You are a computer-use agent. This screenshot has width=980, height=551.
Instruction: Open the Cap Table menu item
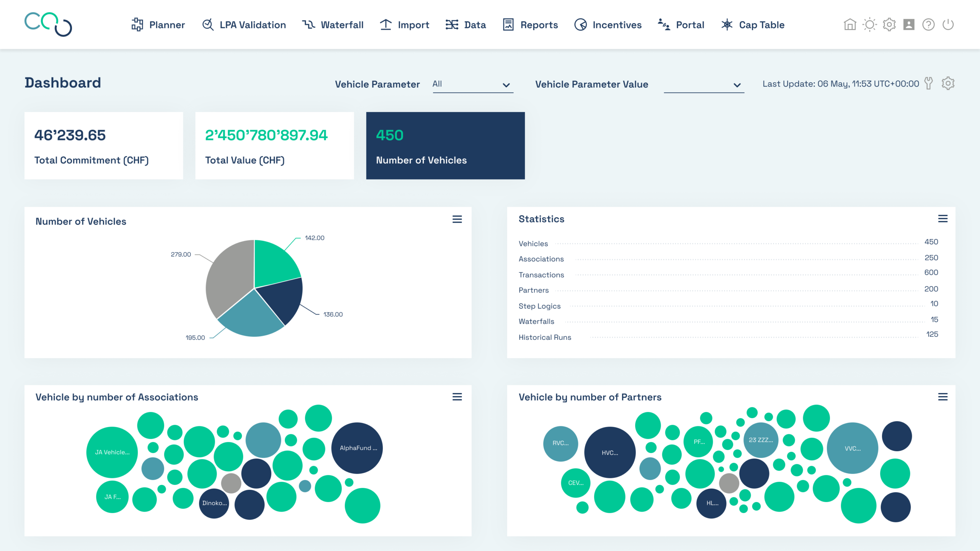pyautogui.click(x=753, y=25)
